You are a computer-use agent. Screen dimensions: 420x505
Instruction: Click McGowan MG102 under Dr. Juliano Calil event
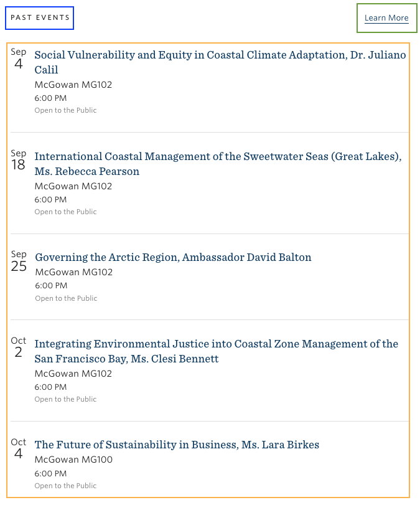coord(73,85)
